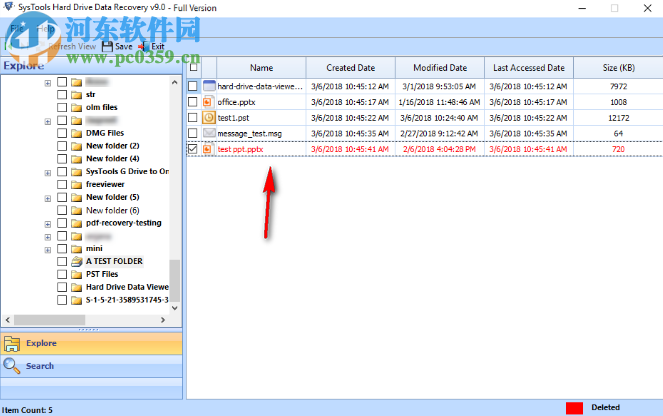Viewport: 663px width, 416px height.
Task: Click the freeviewer folder icon
Action: (77, 184)
